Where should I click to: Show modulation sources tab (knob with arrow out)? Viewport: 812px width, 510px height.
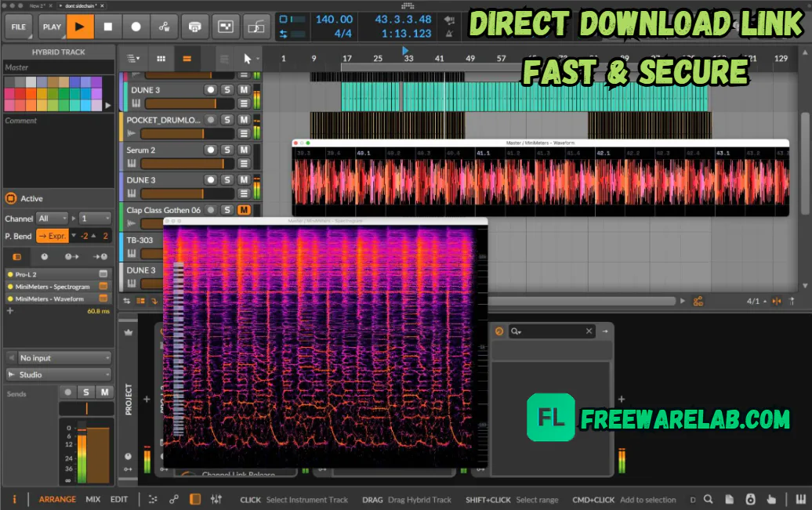pos(72,257)
